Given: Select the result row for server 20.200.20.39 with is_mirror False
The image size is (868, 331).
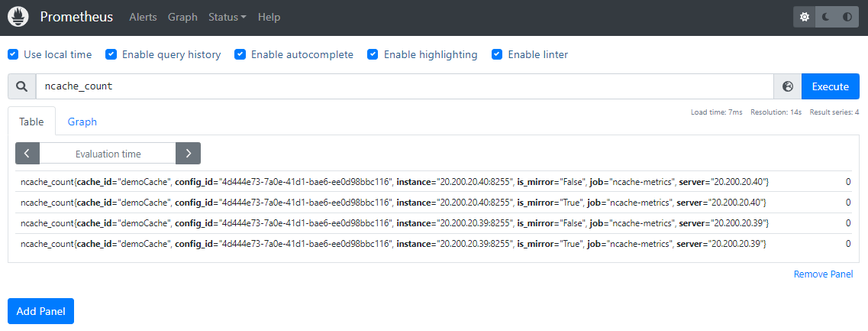Looking at the screenshot, I should click(x=434, y=223).
